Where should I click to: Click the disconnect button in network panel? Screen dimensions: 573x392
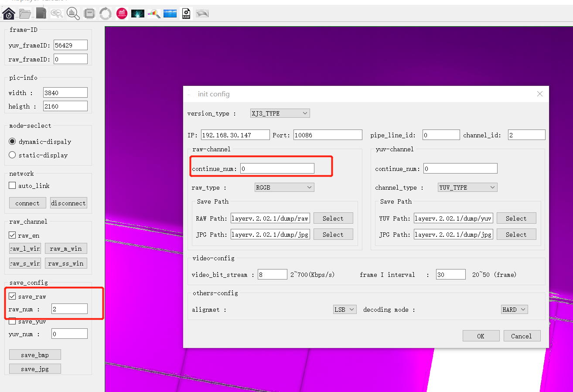coord(68,203)
